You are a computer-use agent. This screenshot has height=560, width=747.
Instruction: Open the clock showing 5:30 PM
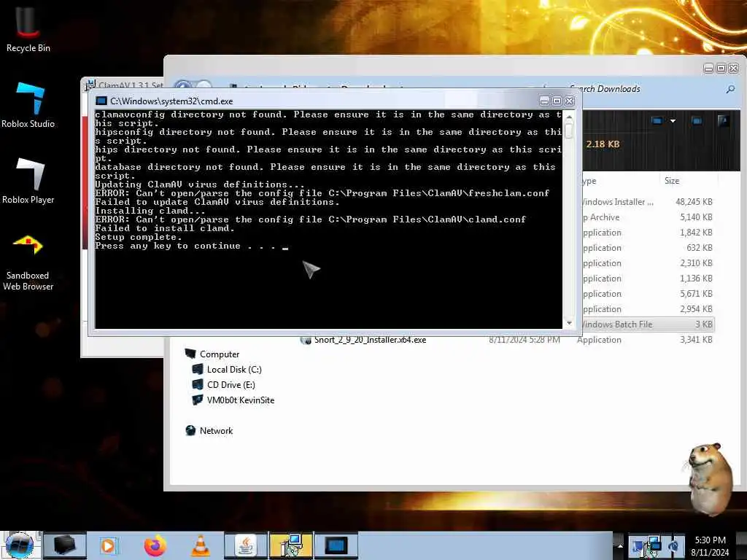[710, 546]
